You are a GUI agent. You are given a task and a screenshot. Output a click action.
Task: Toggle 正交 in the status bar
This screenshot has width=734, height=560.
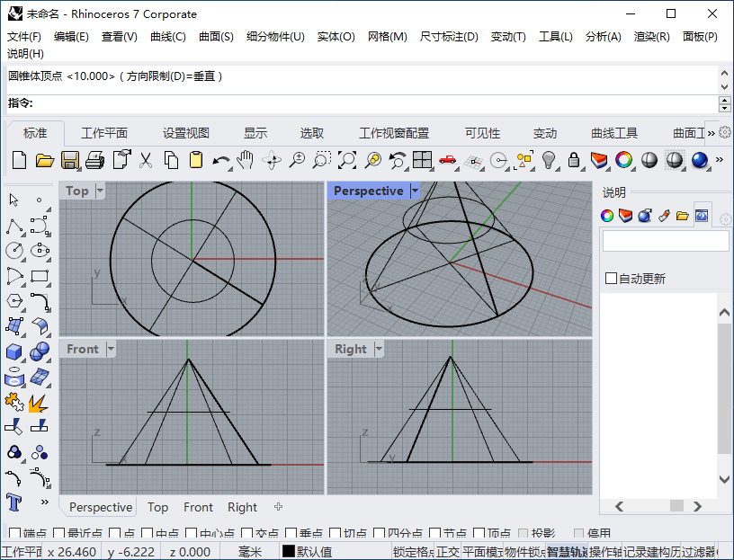tap(448, 552)
